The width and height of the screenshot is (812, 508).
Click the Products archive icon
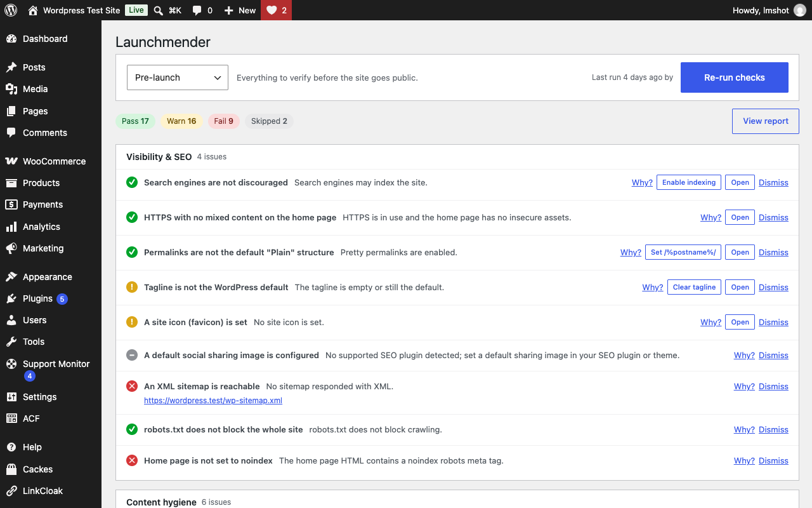click(x=11, y=183)
